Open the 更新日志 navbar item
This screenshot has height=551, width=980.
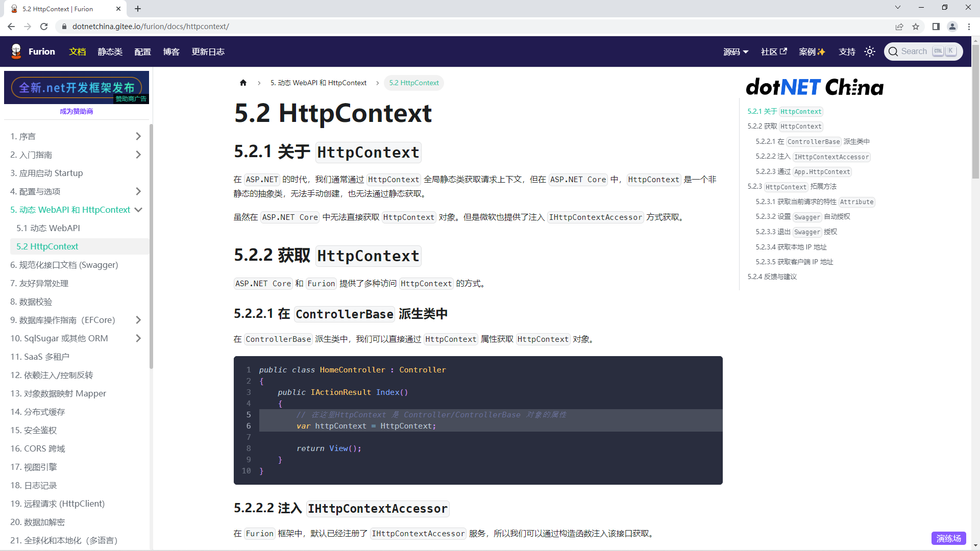click(208, 52)
